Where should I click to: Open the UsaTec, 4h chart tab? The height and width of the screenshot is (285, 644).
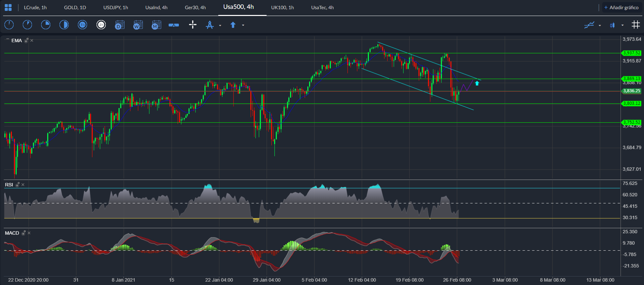[x=322, y=7]
